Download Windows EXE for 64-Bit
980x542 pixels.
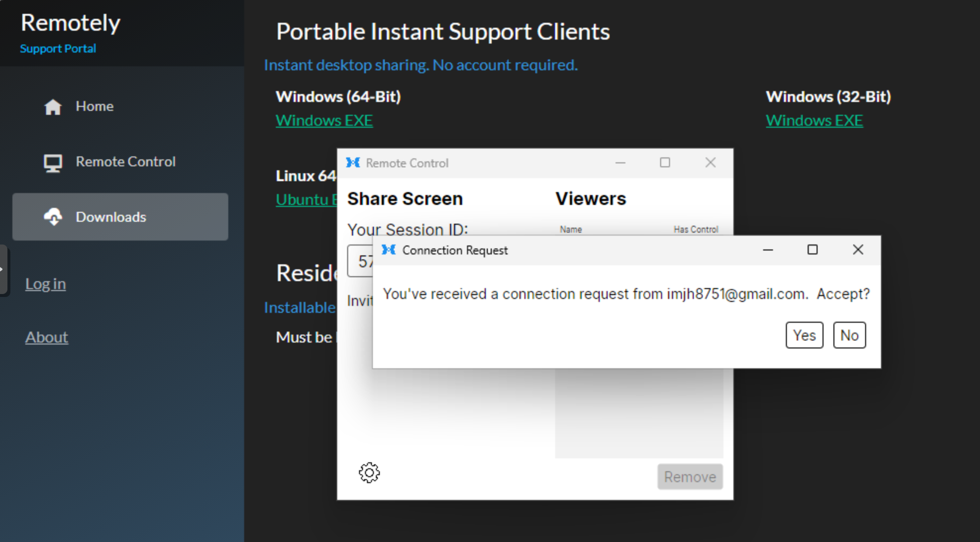click(324, 120)
